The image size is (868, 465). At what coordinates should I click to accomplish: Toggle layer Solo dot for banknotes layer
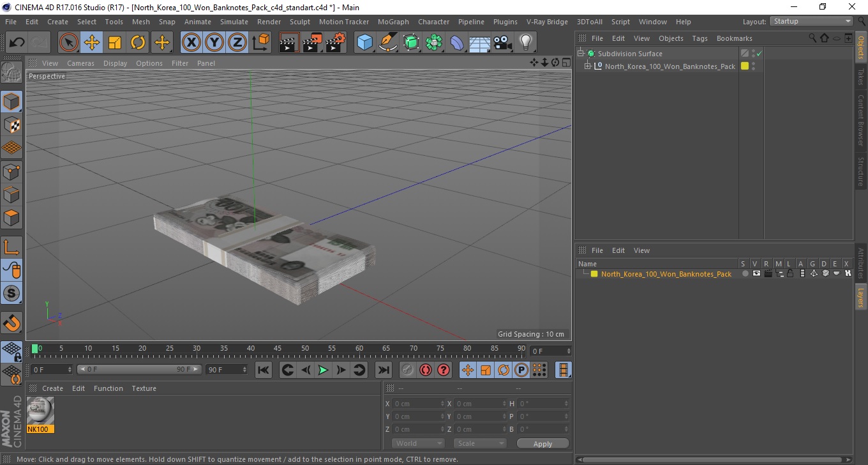coord(745,273)
